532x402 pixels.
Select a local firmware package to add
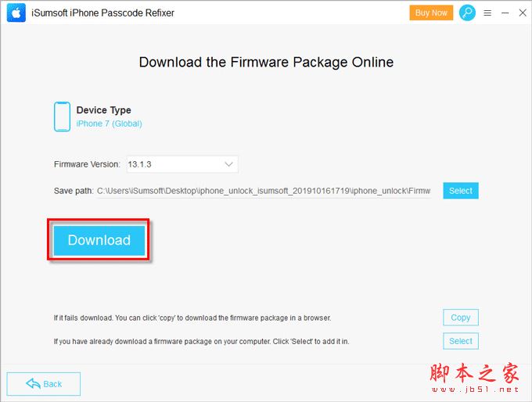point(460,341)
